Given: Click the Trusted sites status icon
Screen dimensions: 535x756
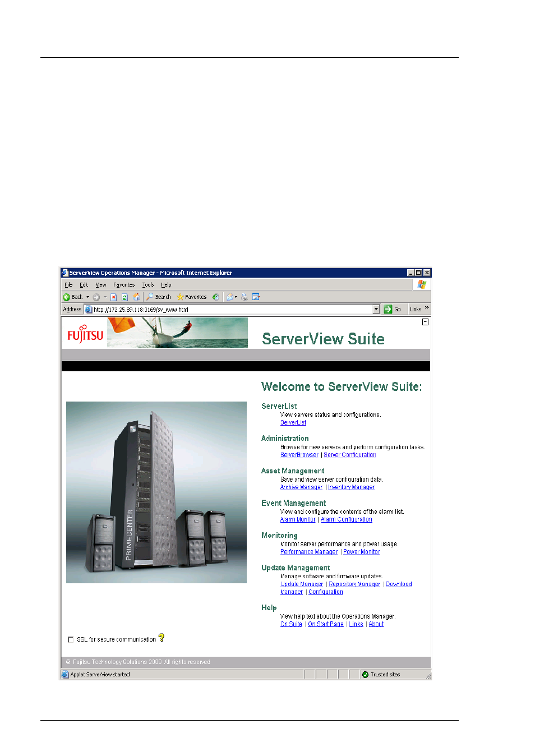Looking at the screenshot, I should click(x=365, y=675).
